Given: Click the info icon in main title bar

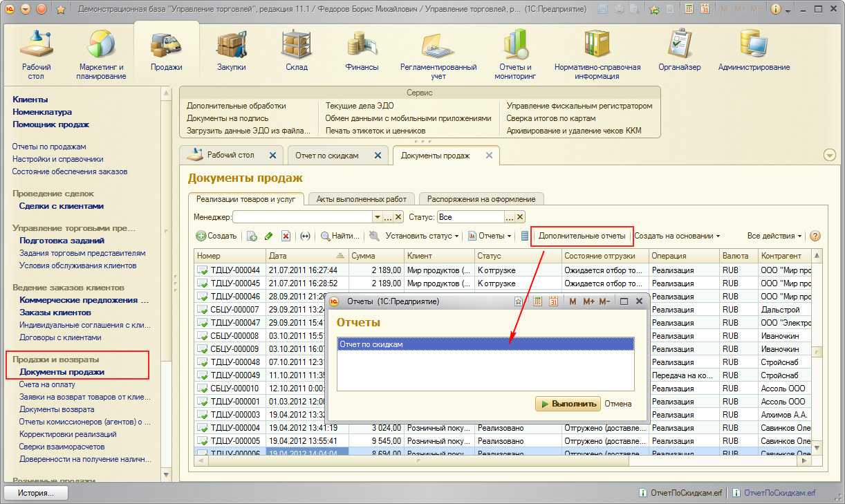Looking at the screenshot, I should tap(776, 10).
